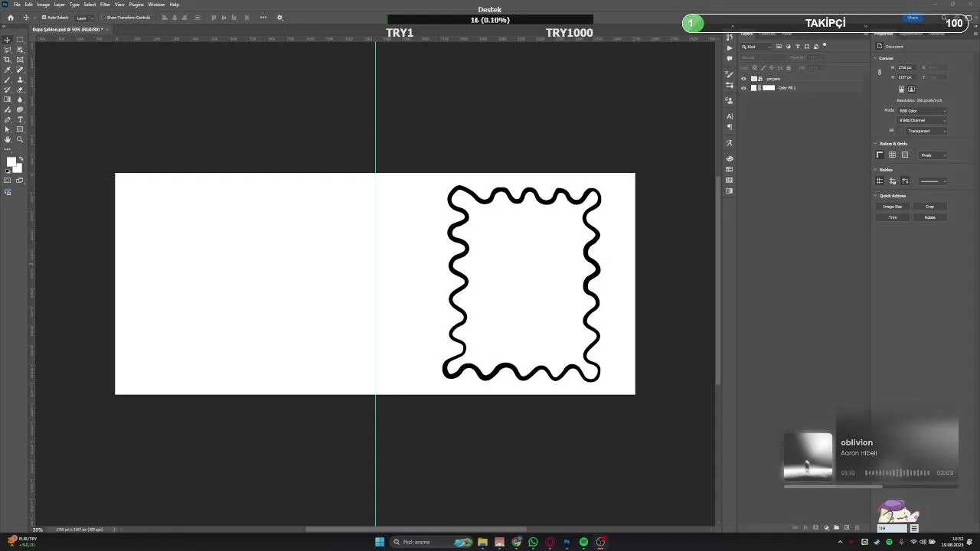Select the Brush tool
This screenshot has height=551, width=980.
pyautogui.click(x=8, y=80)
